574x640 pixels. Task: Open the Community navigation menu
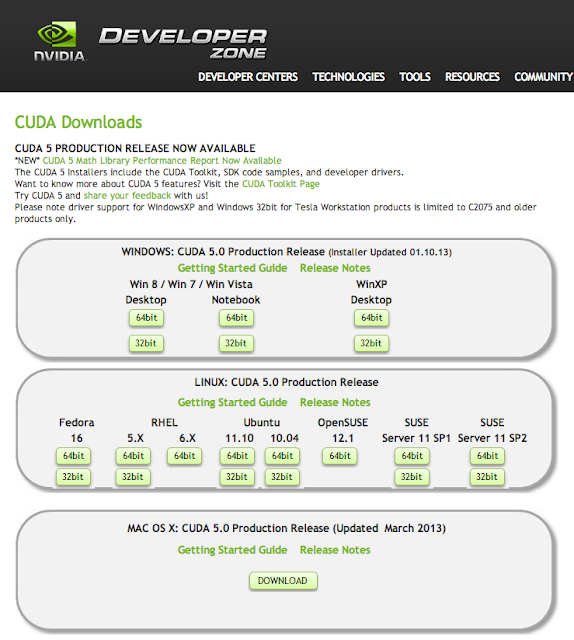543,77
